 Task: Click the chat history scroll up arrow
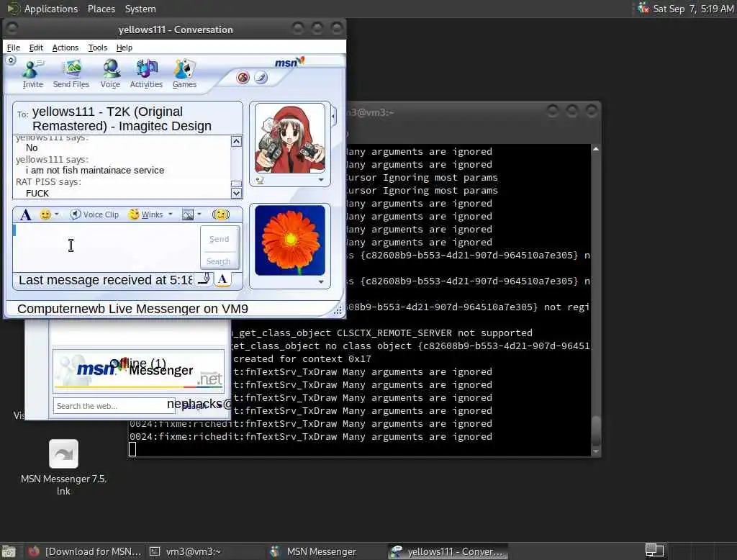tap(236, 142)
